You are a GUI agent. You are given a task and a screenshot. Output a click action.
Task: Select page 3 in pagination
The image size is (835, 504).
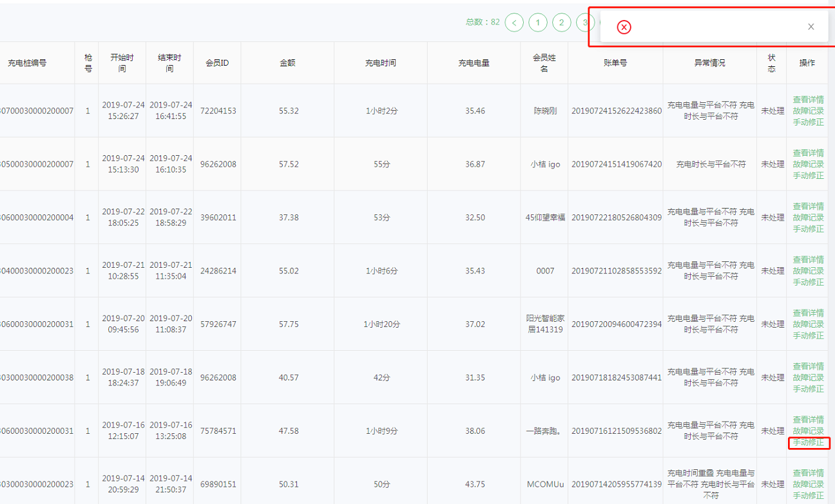(x=584, y=23)
